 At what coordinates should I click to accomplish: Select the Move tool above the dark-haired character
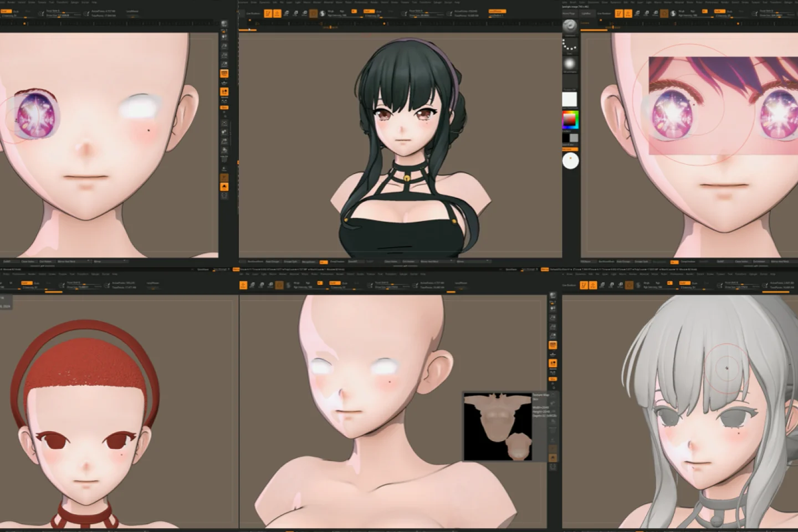coord(287,13)
